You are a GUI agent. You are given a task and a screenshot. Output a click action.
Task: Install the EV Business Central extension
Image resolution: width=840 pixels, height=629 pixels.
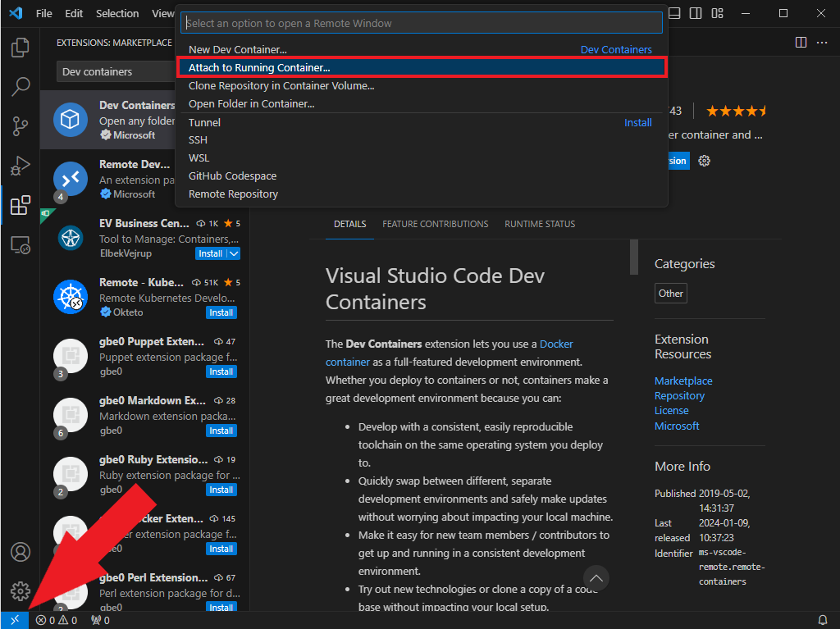[x=211, y=253]
